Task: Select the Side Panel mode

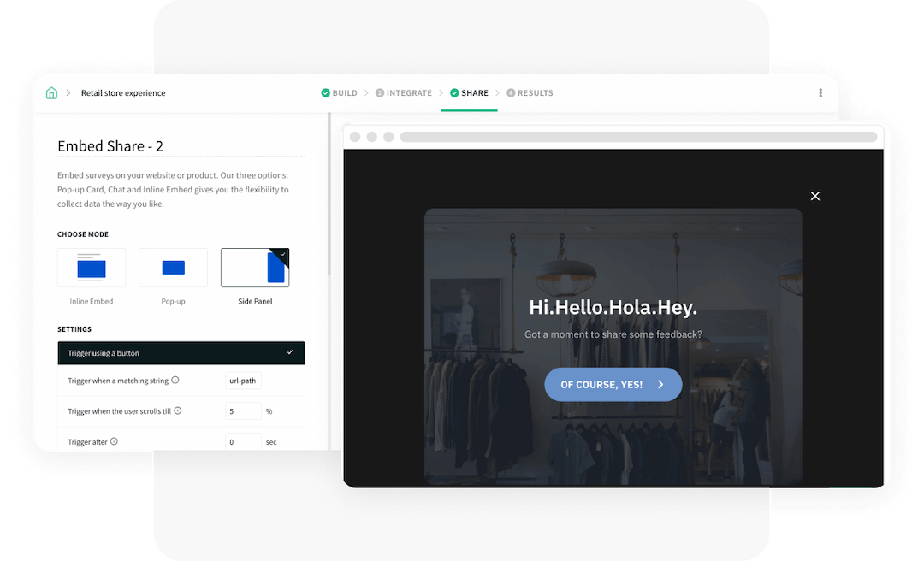Action: pos(255,268)
